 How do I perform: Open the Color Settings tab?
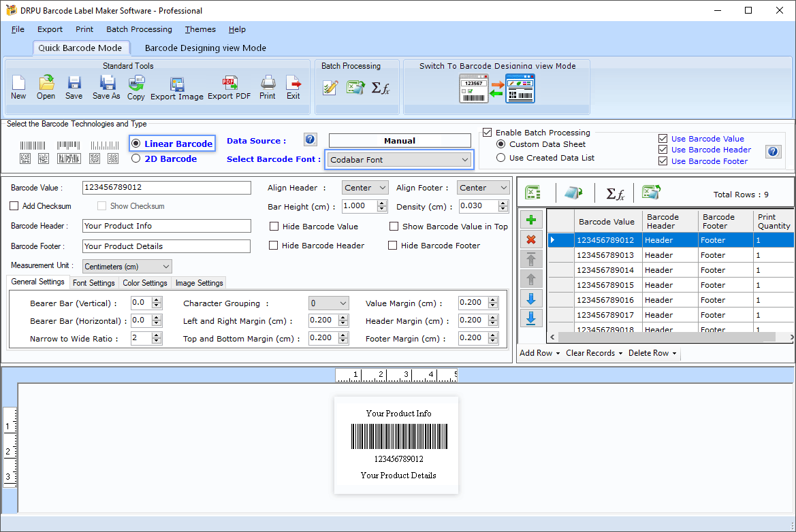(x=144, y=283)
